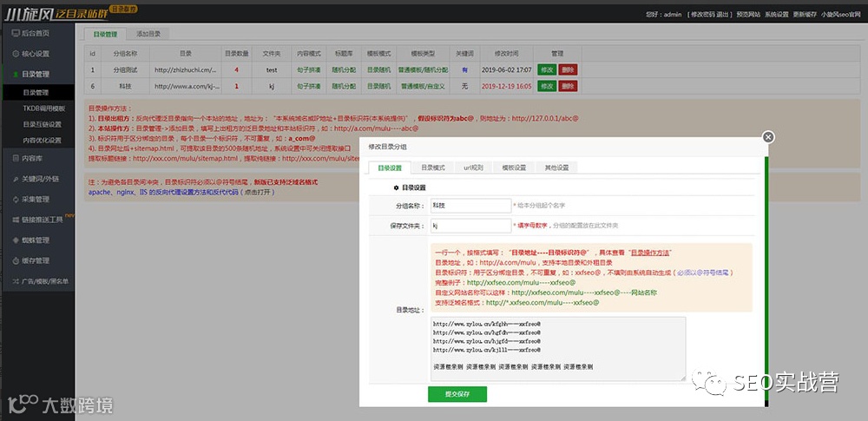
Task: Open 核心设置 in the sidebar
Action: coord(37,54)
